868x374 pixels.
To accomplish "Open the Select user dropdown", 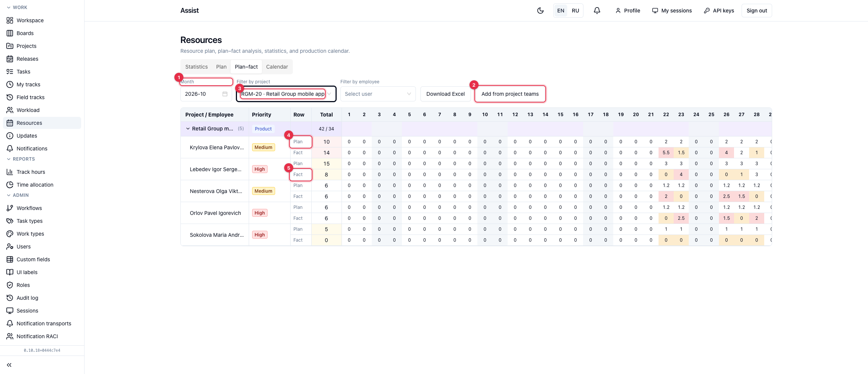I will coord(378,94).
